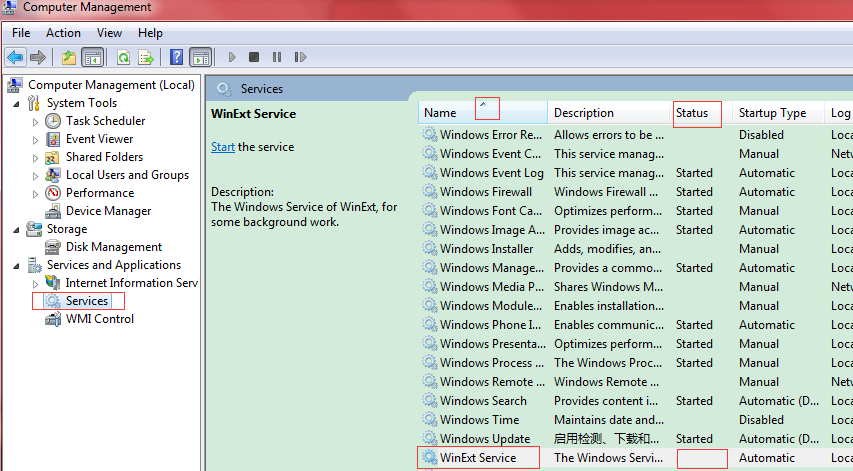The image size is (853, 471).
Task: Select the Device Manager icon
Action: tap(53, 211)
